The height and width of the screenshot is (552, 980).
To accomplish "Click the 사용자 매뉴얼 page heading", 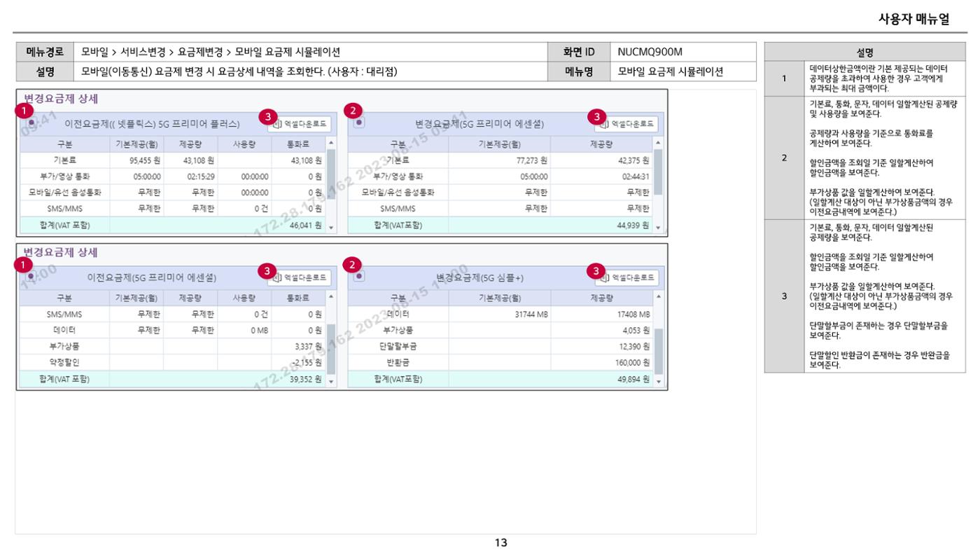I will click(x=913, y=20).
